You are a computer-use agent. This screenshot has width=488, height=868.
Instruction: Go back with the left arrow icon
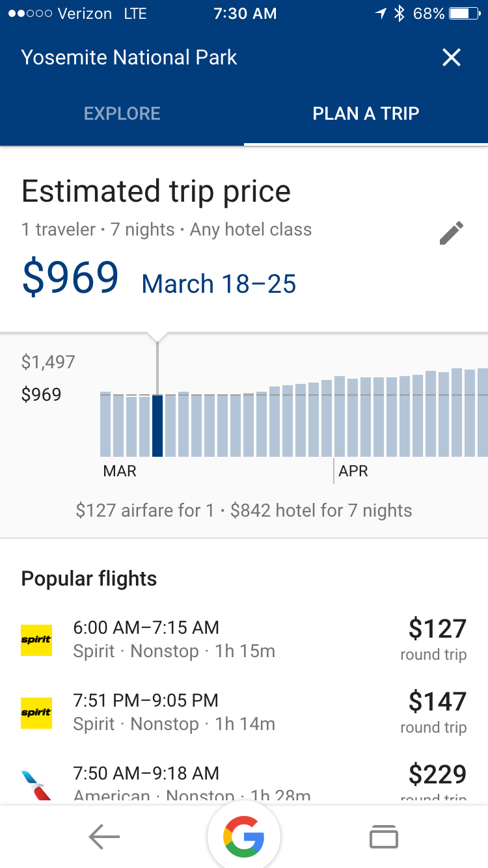pyautogui.click(x=104, y=837)
